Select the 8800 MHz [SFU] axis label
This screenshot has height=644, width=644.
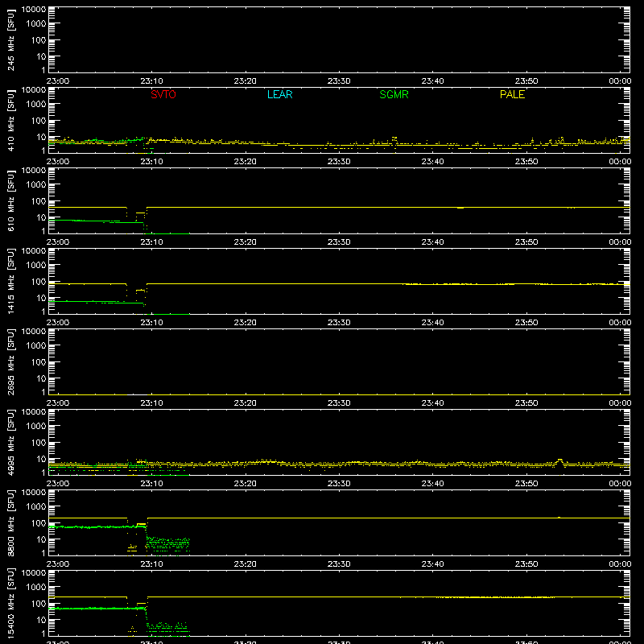(x=10, y=522)
